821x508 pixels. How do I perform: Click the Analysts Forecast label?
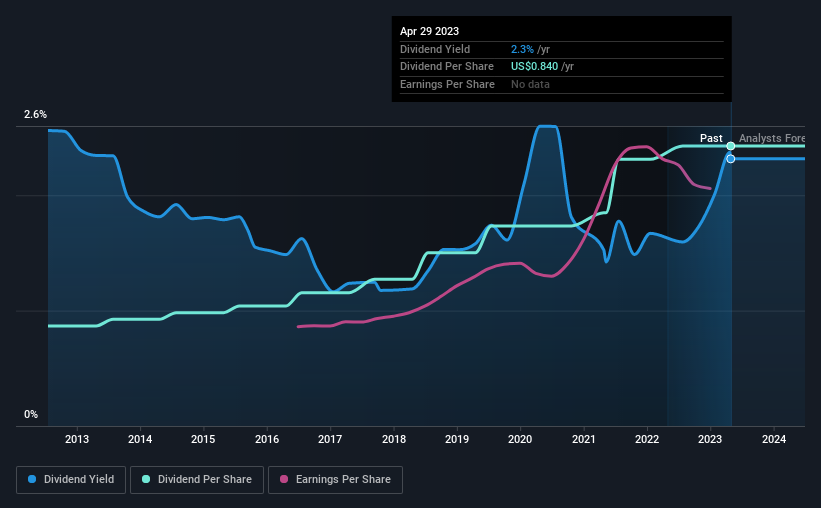[x=772, y=138]
